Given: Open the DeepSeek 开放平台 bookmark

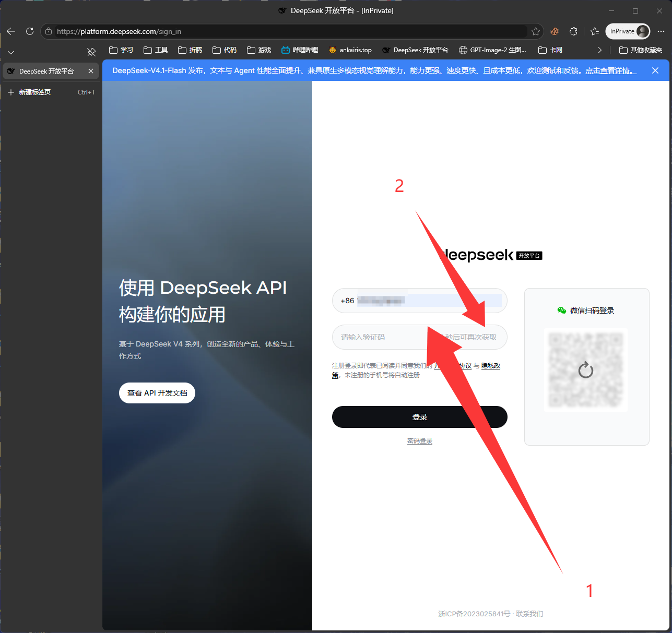Looking at the screenshot, I should 416,50.
